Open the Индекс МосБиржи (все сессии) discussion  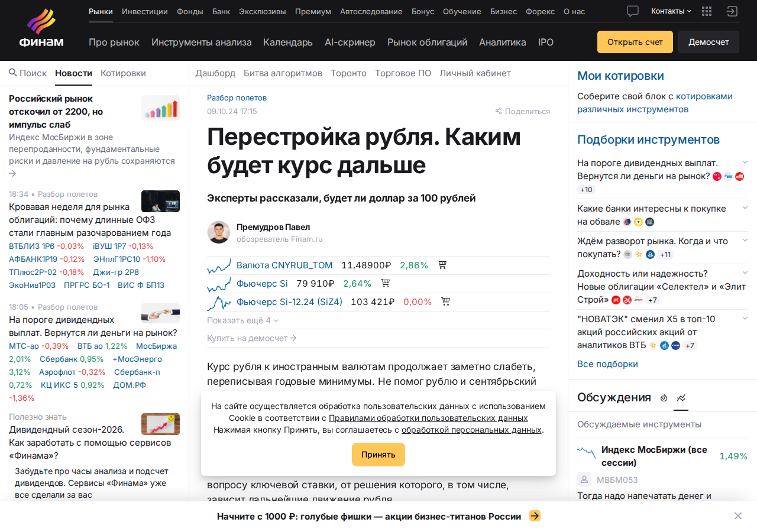click(x=654, y=456)
